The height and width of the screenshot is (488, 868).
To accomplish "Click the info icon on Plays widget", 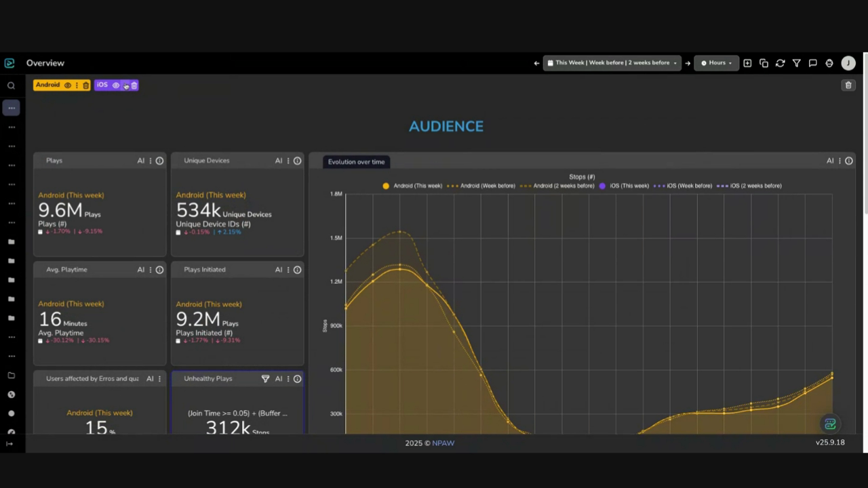I will coord(159,161).
